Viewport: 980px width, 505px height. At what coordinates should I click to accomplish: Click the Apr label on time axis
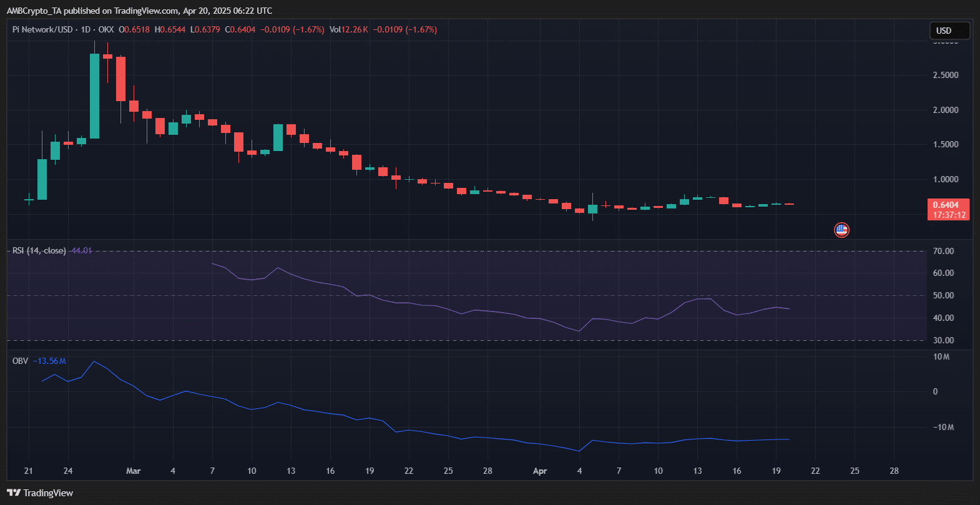coord(540,471)
